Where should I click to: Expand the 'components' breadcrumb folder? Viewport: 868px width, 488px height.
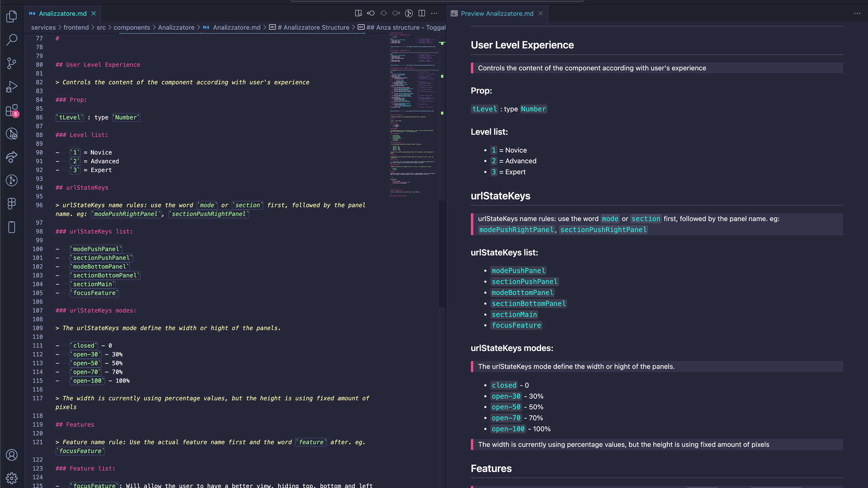click(x=132, y=28)
